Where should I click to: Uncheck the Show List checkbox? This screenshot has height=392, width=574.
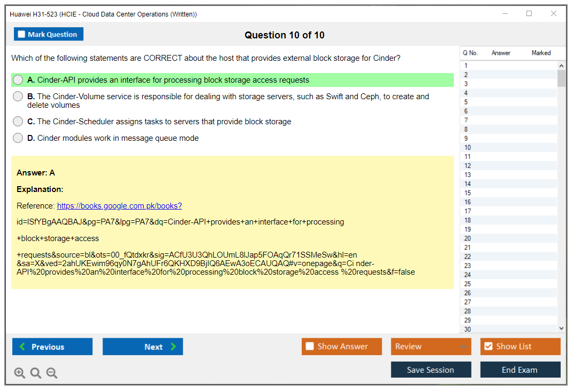[488, 347]
